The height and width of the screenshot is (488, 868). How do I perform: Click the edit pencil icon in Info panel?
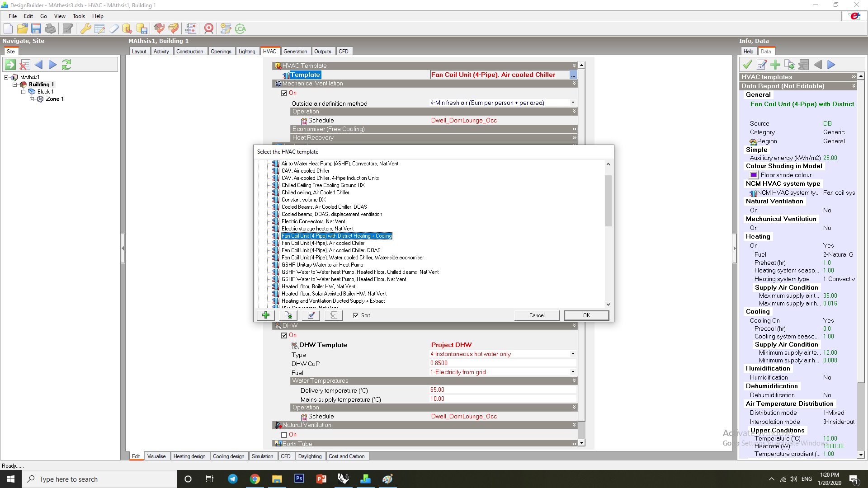pos(761,65)
